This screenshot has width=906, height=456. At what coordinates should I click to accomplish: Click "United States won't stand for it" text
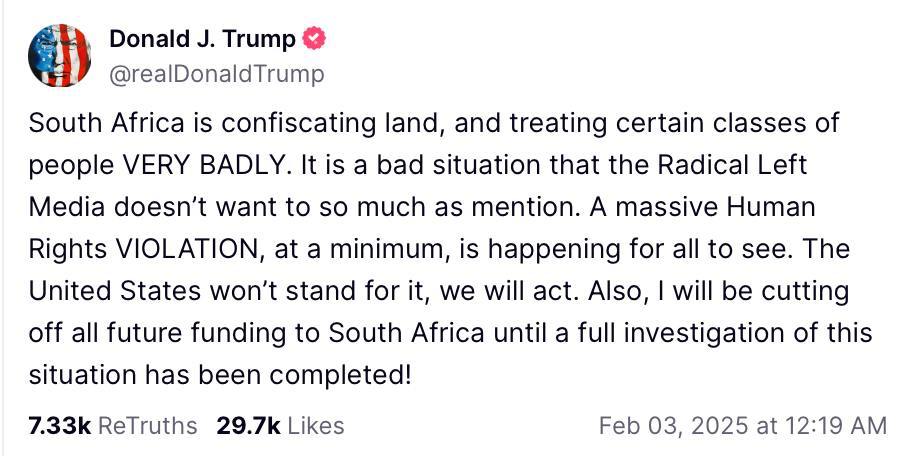[x=201, y=290]
